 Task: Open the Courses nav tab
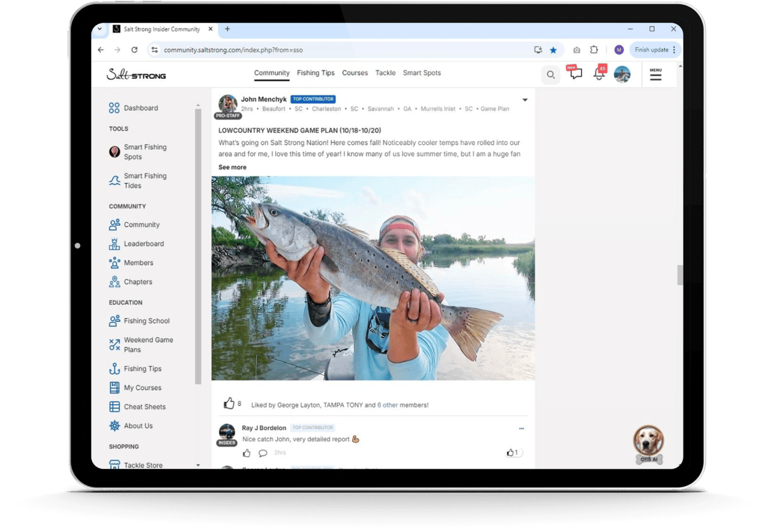point(355,73)
